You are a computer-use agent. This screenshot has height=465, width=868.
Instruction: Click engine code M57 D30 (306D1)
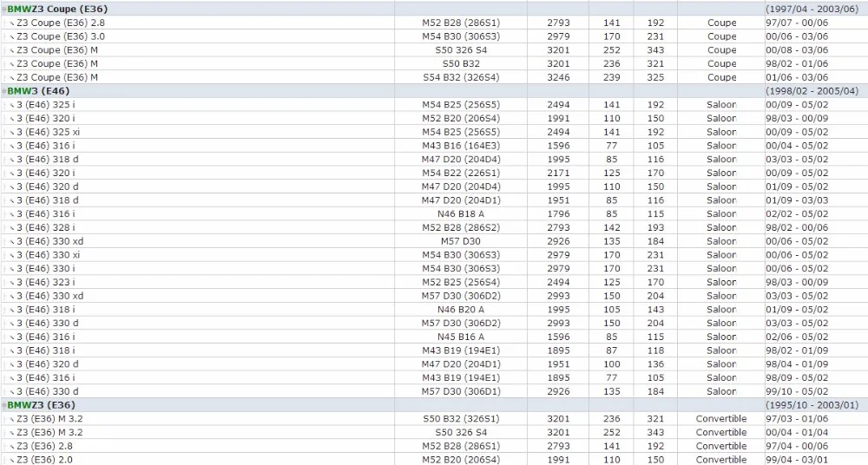[x=461, y=391]
